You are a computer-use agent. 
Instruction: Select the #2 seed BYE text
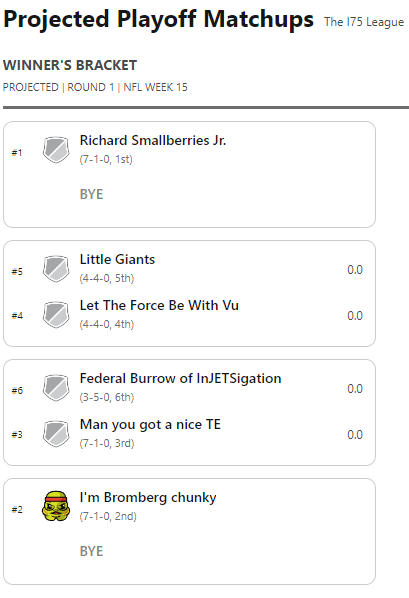tap(92, 551)
